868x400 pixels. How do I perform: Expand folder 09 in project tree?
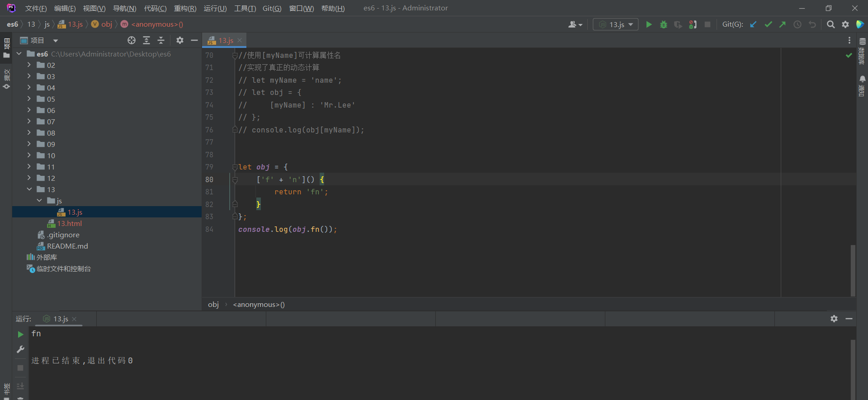click(x=29, y=144)
